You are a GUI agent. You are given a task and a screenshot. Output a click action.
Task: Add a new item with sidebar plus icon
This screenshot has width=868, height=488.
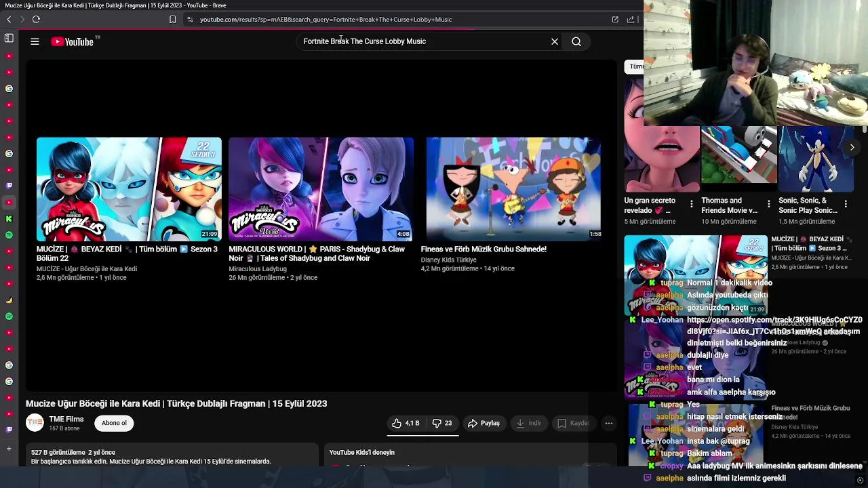9,449
